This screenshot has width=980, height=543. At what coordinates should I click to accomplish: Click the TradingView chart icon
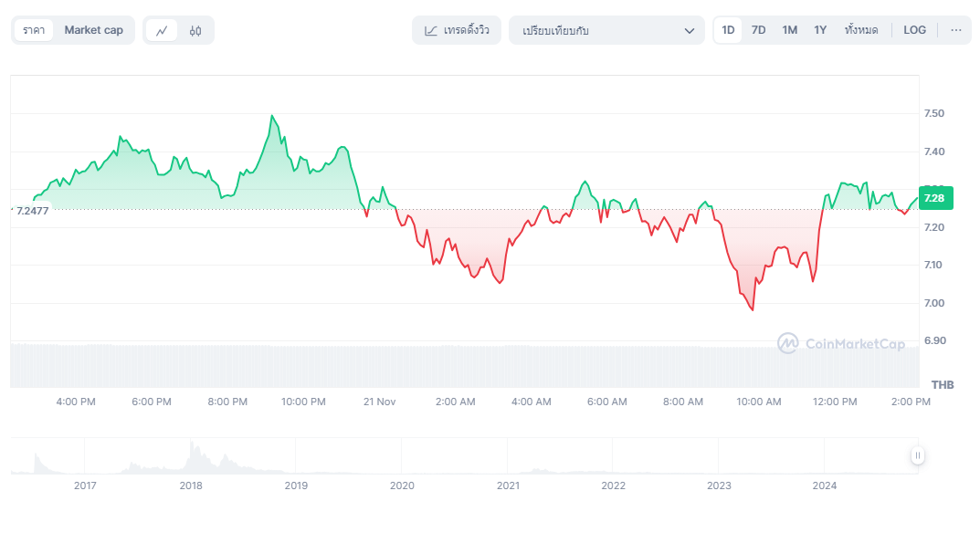point(431,30)
